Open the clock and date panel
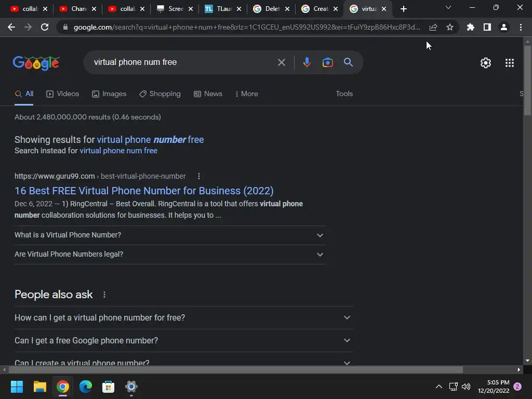 point(494,387)
